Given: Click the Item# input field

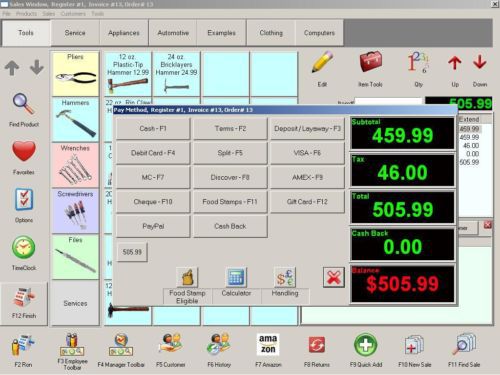Looking at the screenshot, I should click(x=388, y=102).
